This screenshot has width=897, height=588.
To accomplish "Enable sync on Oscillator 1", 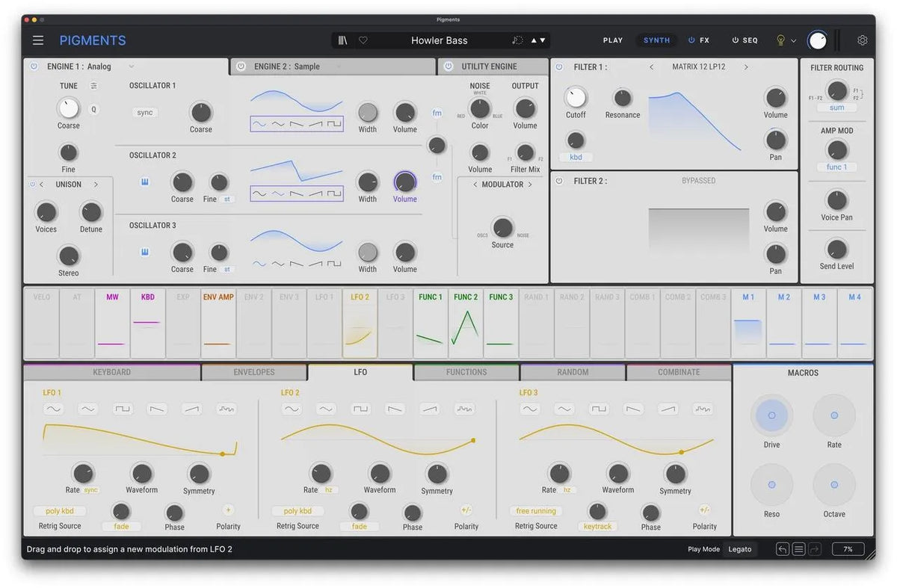I will (x=144, y=112).
